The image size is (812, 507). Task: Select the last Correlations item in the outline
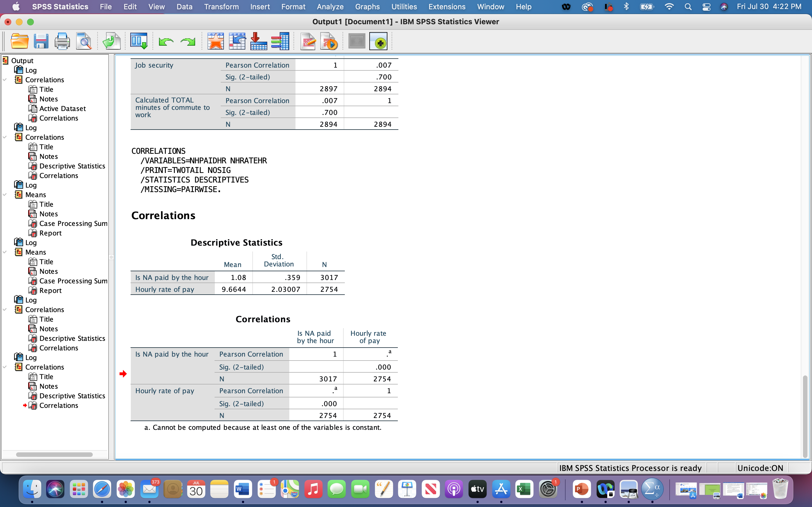tap(58, 405)
